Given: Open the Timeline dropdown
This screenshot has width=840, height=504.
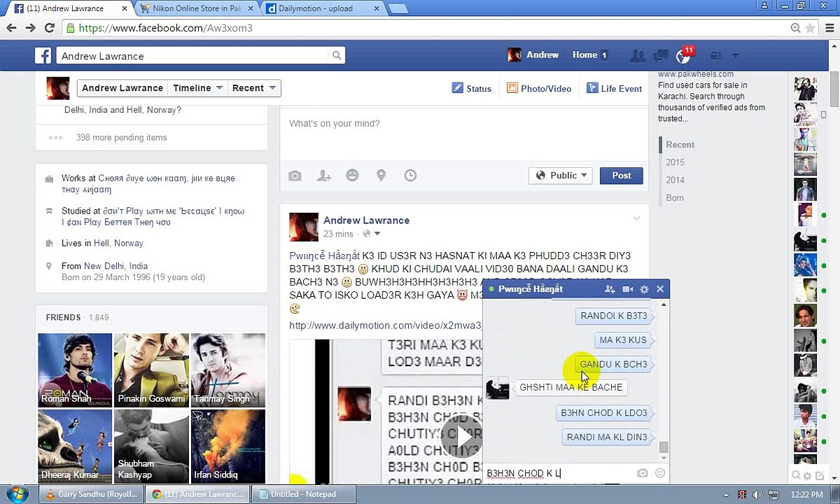Looking at the screenshot, I should tap(197, 88).
